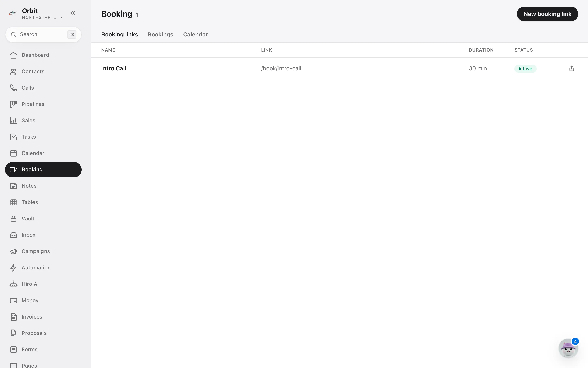Viewport: 588px width, 368px height.
Task: Open the Forms list icon
Action: pos(13,350)
